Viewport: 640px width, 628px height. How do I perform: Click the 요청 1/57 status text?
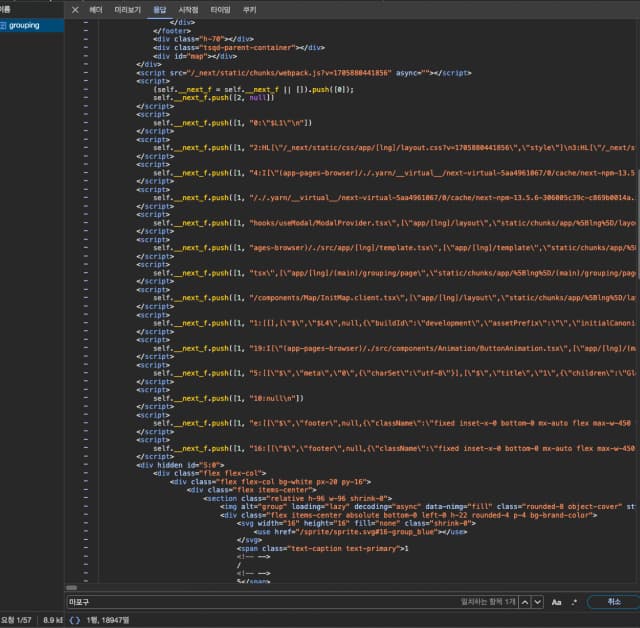(x=16, y=620)
